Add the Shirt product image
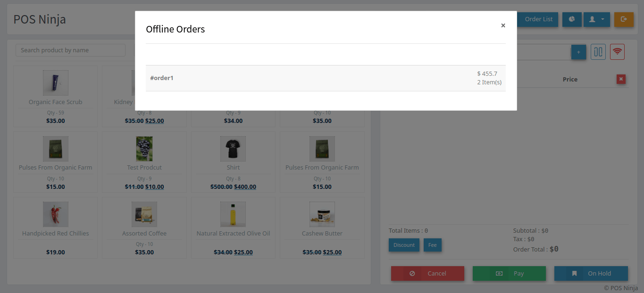 (233, 149)
